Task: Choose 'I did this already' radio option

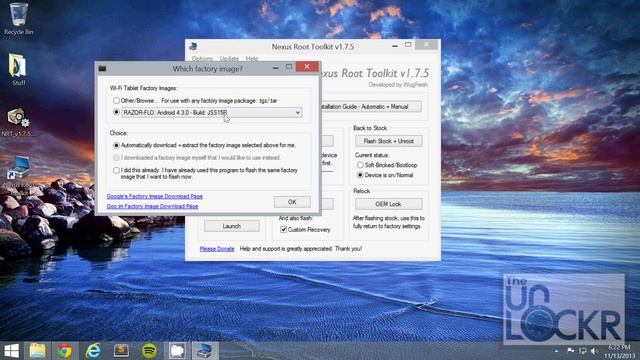Action: [116, 170]
